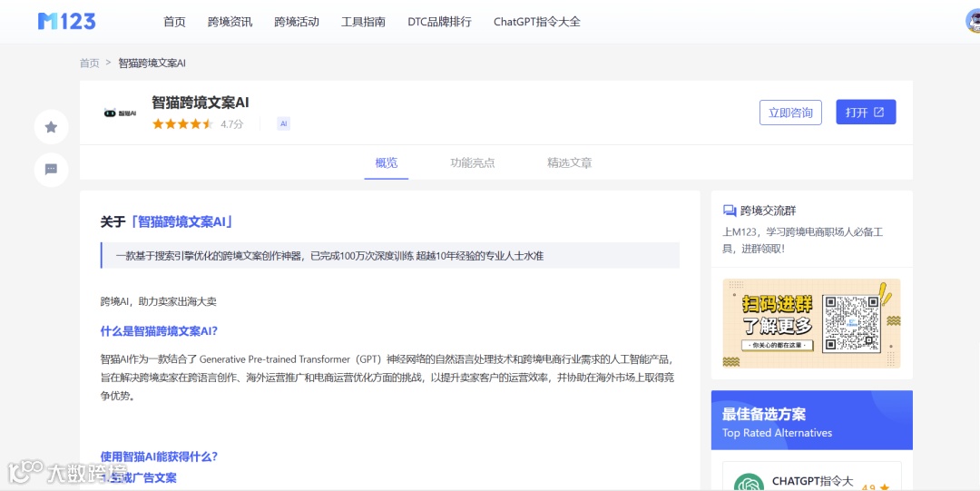Click the quoted summary mentioning 100万次深度训练
The height and width of the screenshot is (491, 980).
click(x=390, y=255)
